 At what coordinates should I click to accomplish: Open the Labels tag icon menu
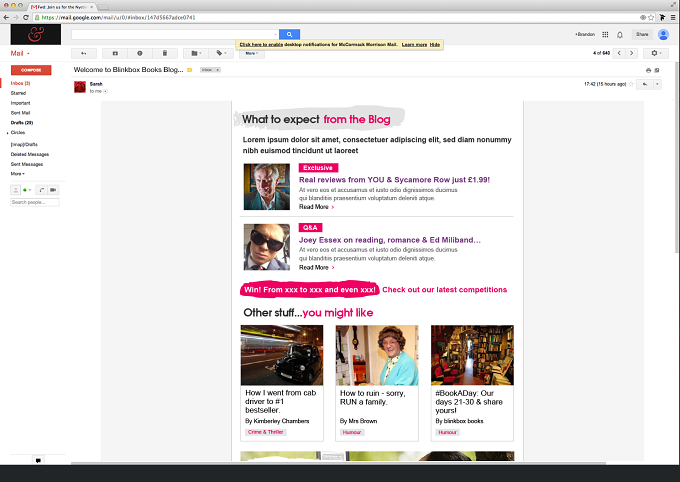(221, 53)
